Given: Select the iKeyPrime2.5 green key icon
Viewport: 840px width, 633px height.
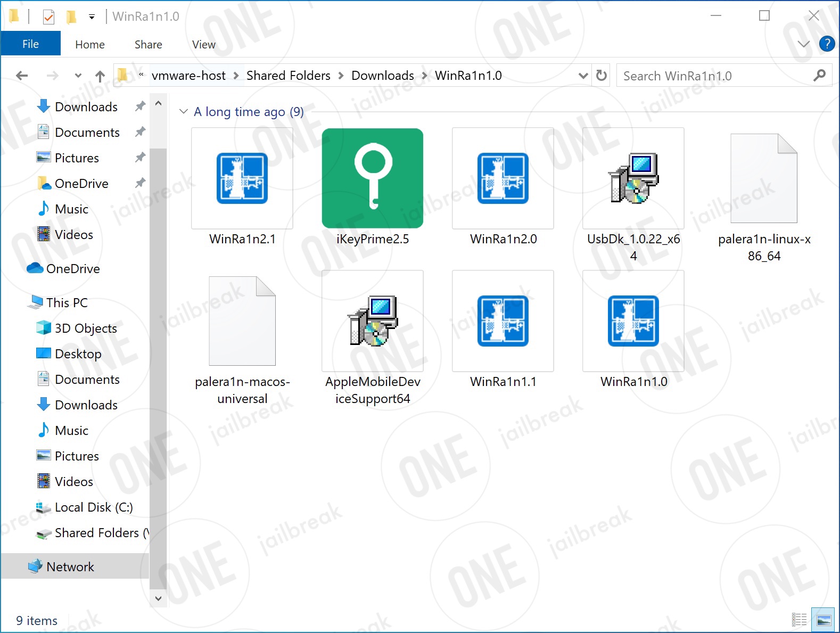Looking at the screenshot, I should (373, 178).
